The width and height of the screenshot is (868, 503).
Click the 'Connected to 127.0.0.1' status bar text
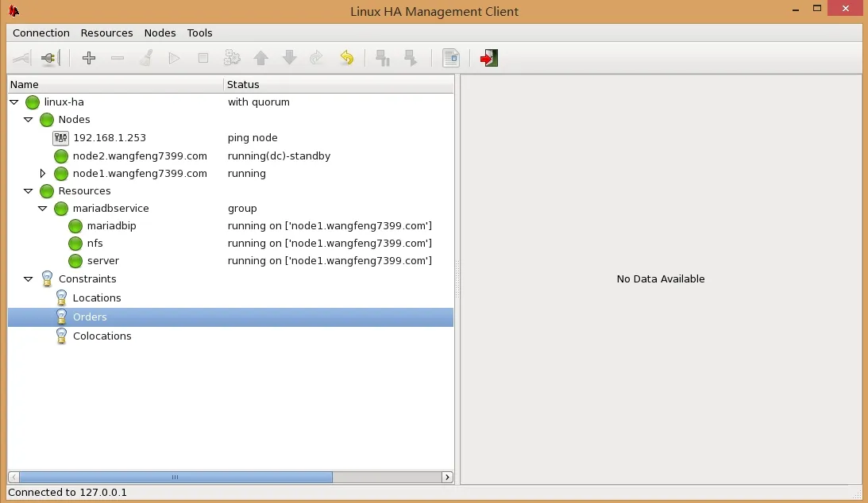pos(68,493)
